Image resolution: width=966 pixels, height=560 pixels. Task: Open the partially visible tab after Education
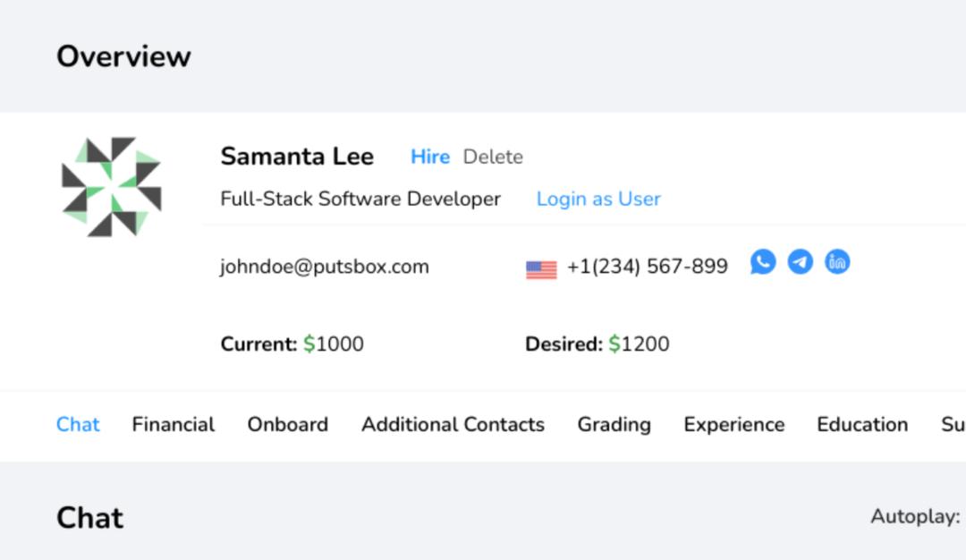(x=957, y=425)
